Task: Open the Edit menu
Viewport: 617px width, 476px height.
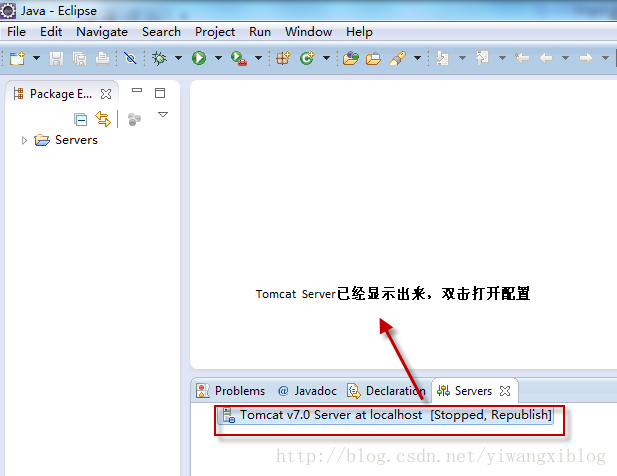Action: click(x=51, y=32)
